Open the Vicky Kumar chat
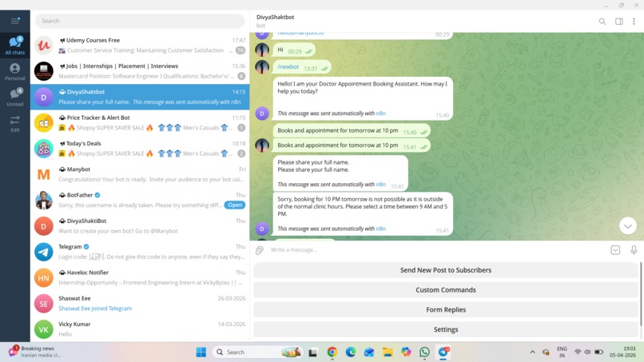Viewport: 644px width, 362px height. click(x=140, y=329)
